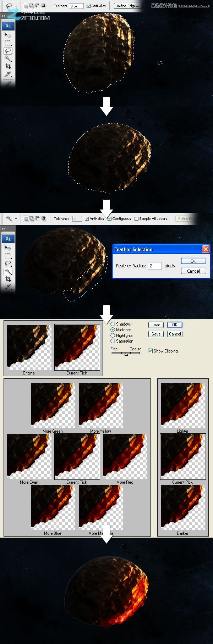The image size is (213, 644).
Task: Select the Move tool in the Lasso-step toolbox
Action: (8, 35)
